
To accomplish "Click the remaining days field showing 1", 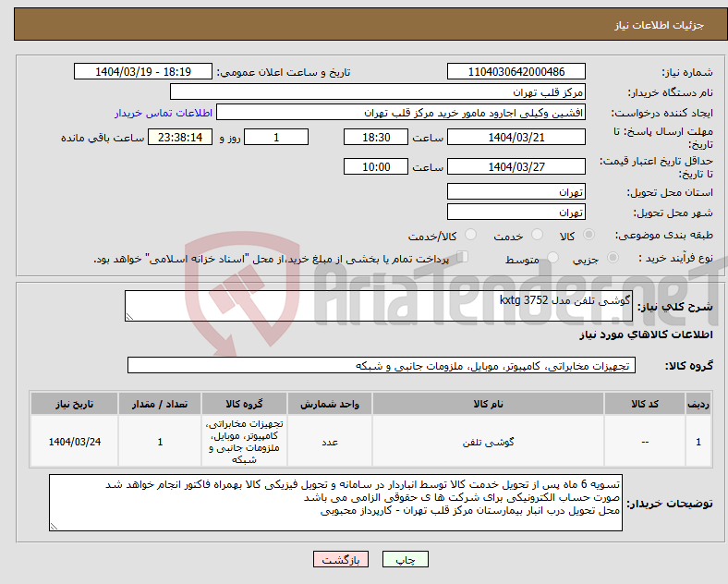I will (x=276, y=137).
